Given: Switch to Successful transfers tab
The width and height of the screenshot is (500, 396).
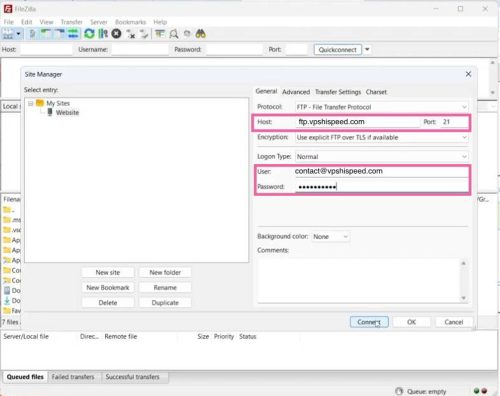Looking at the screenshot, I should (132, 377).
